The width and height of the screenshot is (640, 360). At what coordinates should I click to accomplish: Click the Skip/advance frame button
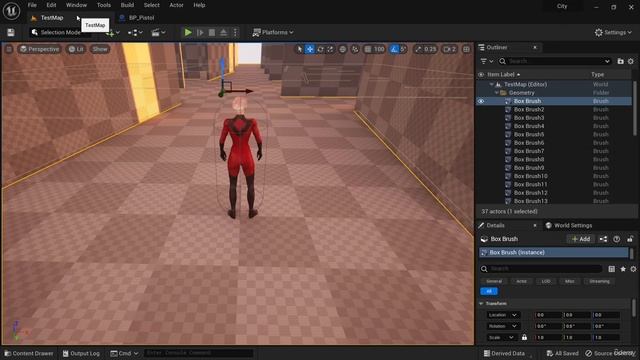coord(200,32)
